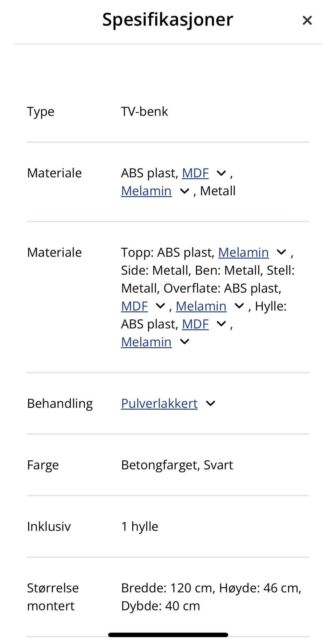The width and height of the screenshot is (336, 644).
Task: Tap the TV-benk type value
Action: pyautogui.click(x=144, y=112)
